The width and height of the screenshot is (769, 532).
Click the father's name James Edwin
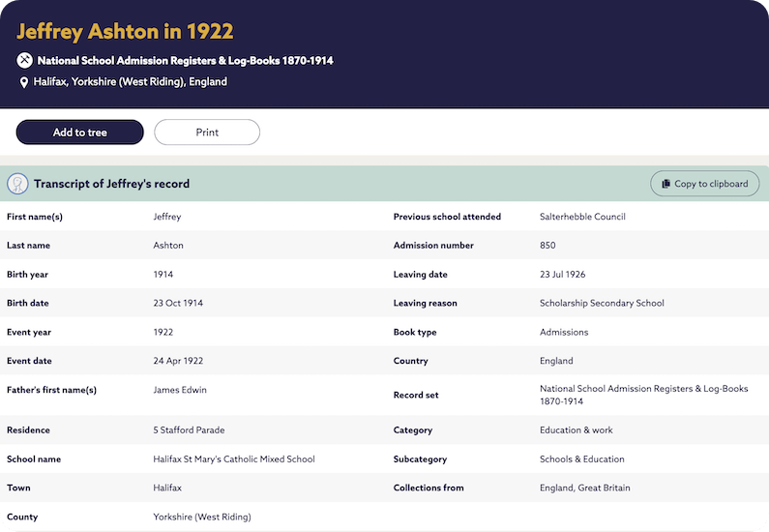pyautogui.click(x=180, y=391)
